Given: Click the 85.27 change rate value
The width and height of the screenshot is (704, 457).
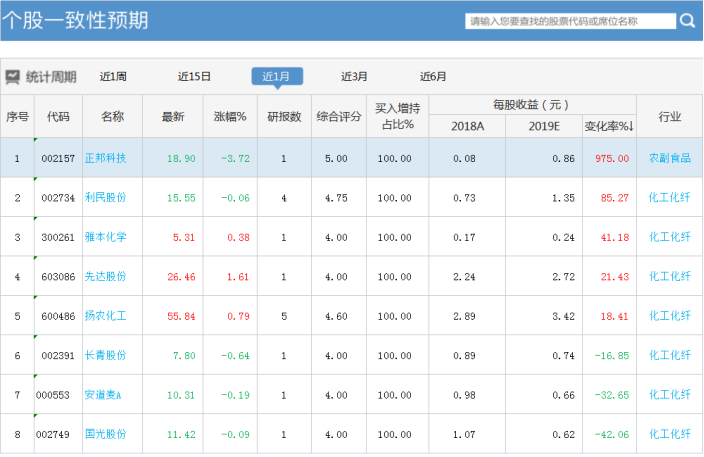Looking at the screenshot, I should coord(615,198).
